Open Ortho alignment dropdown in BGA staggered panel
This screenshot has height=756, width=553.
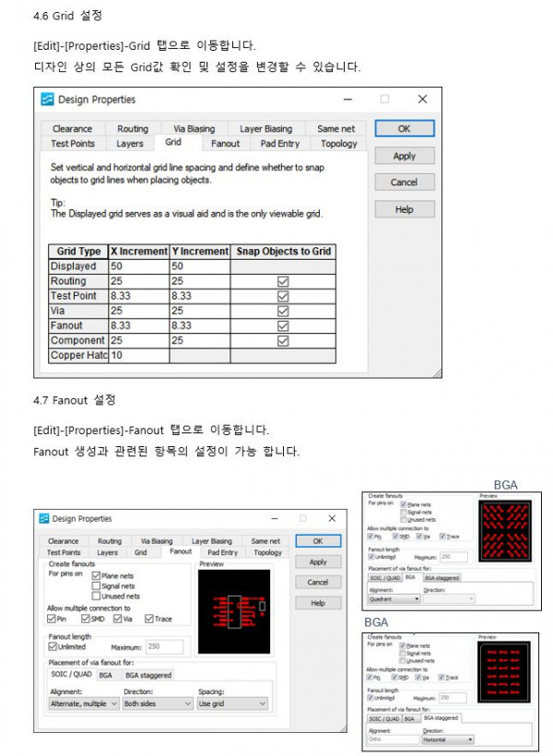(394, 739)
